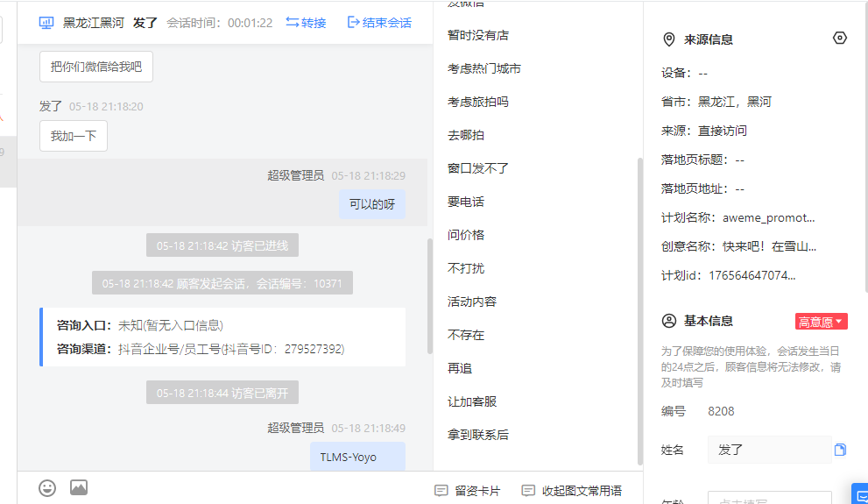Image resolution: width=868 pixels, height=504 pixels.
Task: Click the session timer 00:01:22
Action: [251, 23]
